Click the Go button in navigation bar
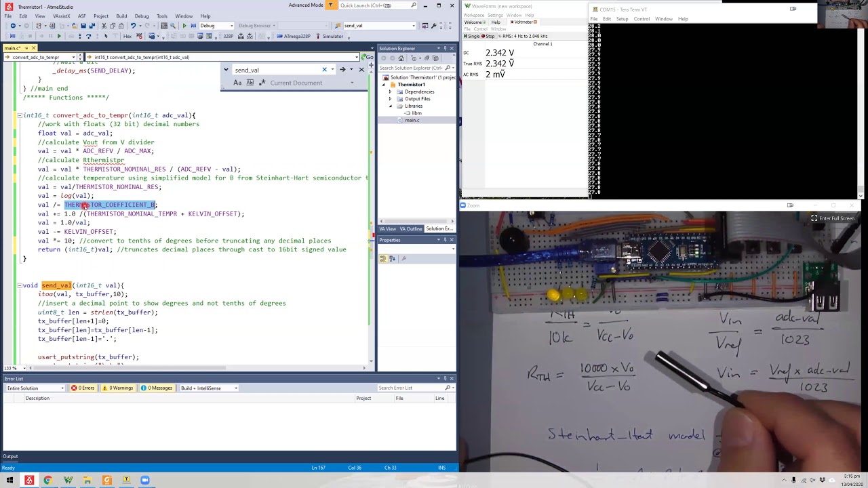868x488 pixels. click(x=367, y=57)
